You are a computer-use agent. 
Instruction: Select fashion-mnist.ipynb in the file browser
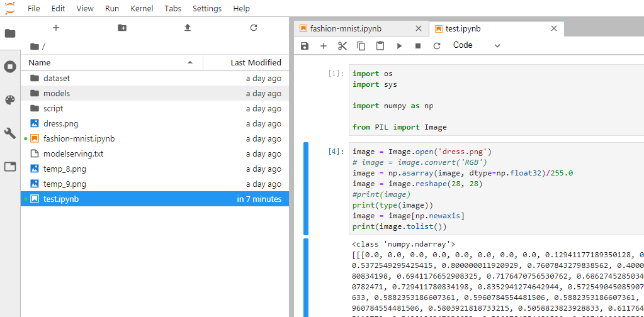point(155,138)
